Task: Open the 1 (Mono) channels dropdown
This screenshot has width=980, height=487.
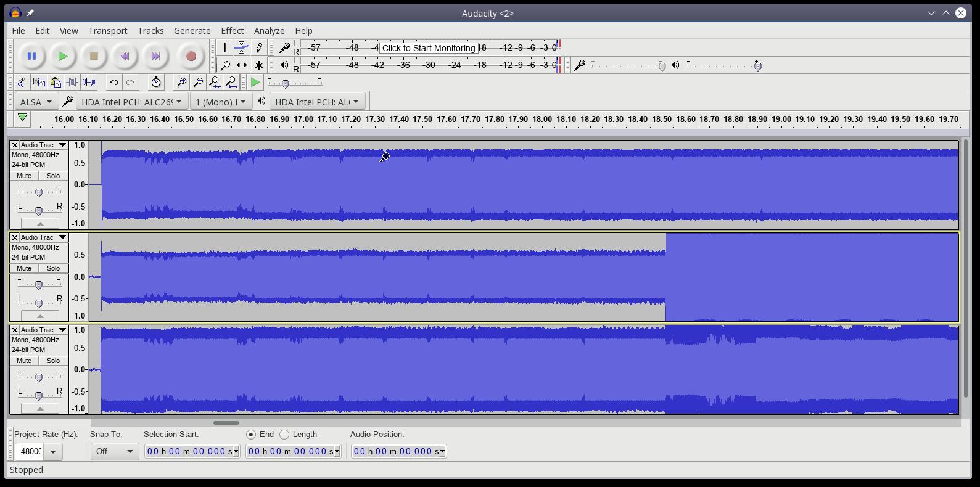Action: pyautogui.click(x=220, y=102)
